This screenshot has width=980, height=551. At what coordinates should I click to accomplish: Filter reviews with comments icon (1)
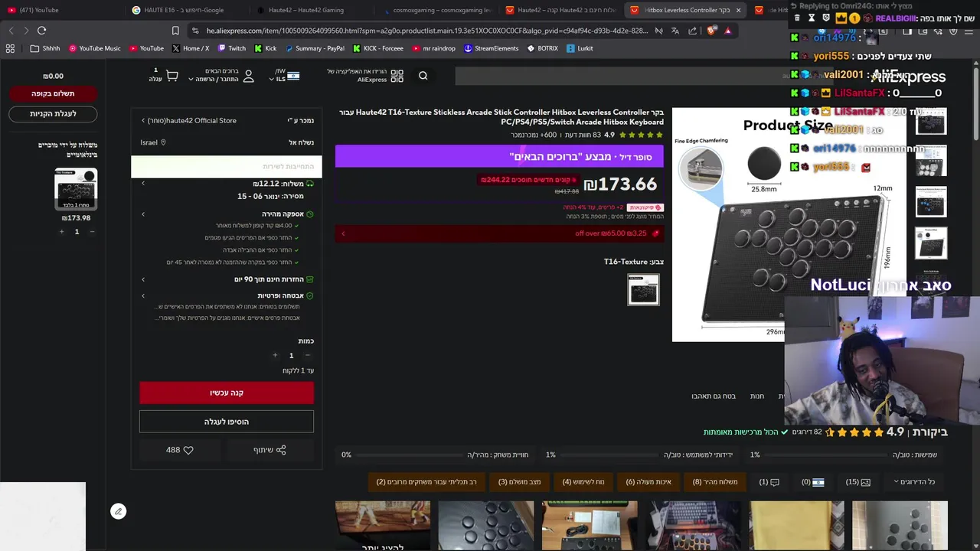[769, 481]
